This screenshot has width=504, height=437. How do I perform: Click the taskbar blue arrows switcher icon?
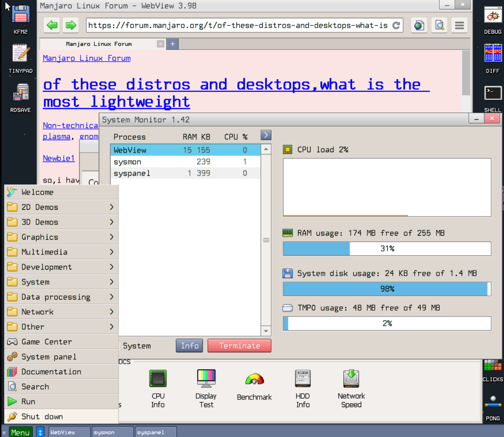tap(40, 432)
